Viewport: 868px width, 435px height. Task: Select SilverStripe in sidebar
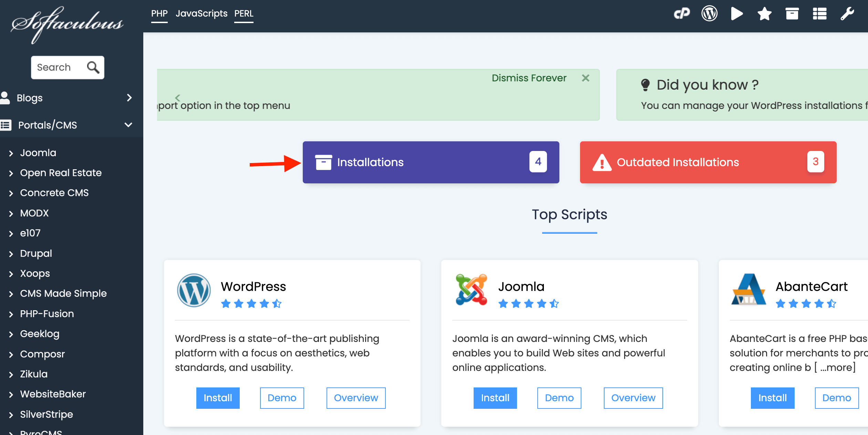46,414
